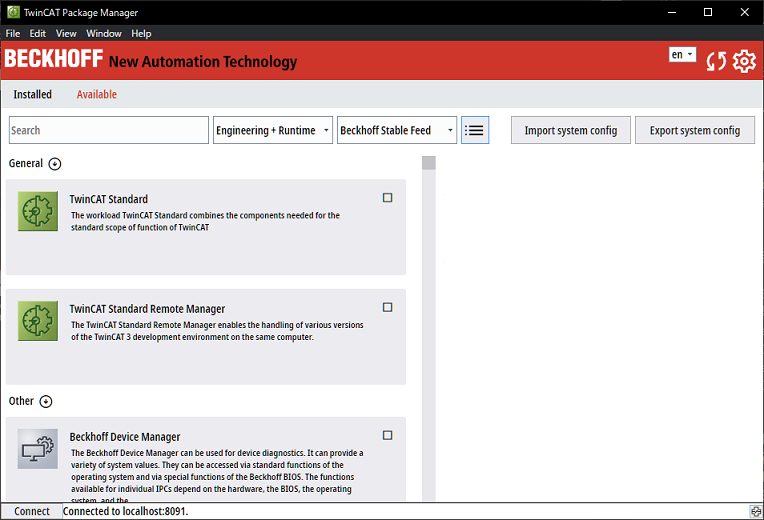Click the status icon at bottom right corner
Viewport: 764px width, 520px height.
click(x=755, y=511)
